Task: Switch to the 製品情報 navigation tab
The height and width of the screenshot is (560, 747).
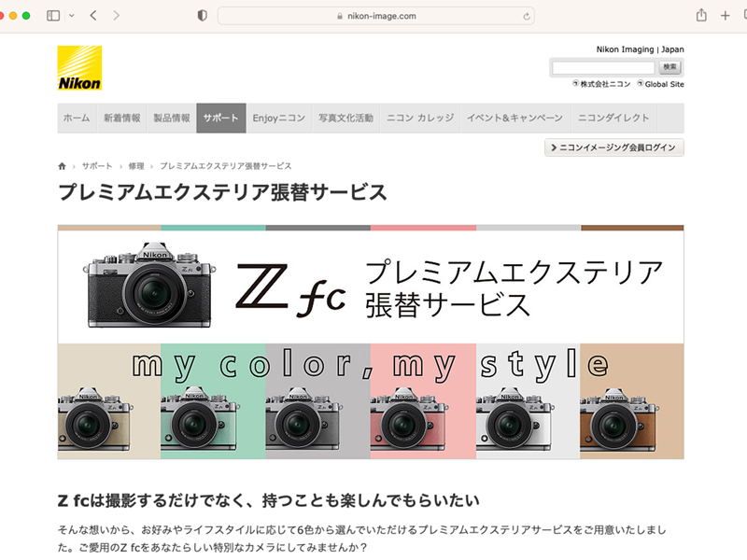Action: point(173,119)
